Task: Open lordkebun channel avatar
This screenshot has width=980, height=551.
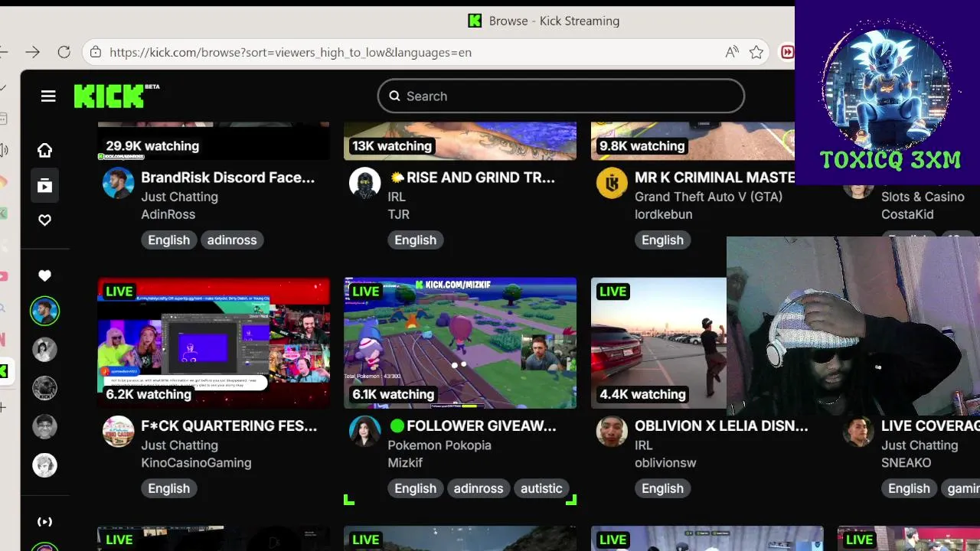Action: tap(612, 184)
